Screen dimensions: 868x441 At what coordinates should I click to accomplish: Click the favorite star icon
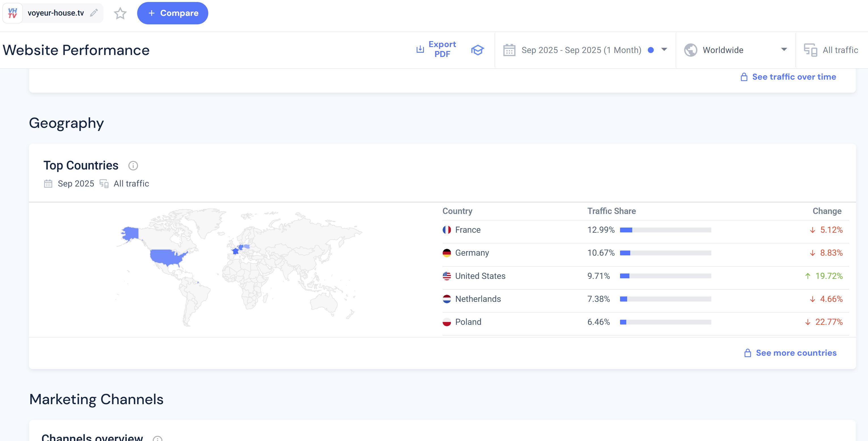120,14
